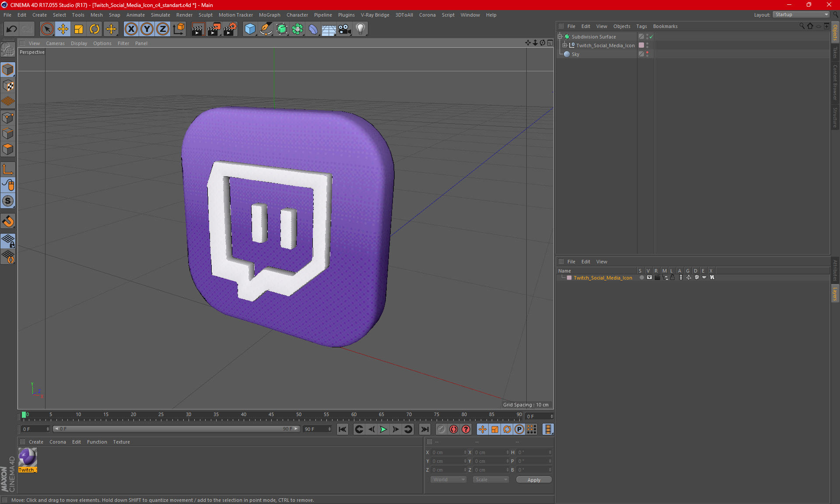Open the Simulate menu
This screenshot has width=840, height=504.
pos(161,15)
